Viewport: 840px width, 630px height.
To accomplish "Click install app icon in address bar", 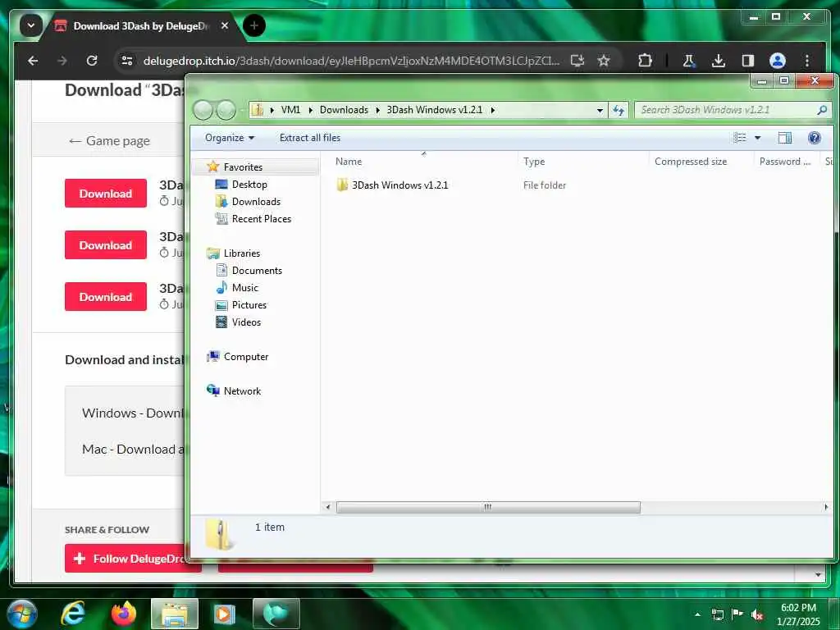I will pos(577,61).
